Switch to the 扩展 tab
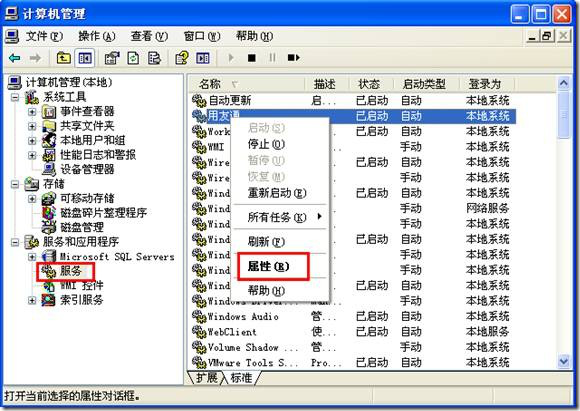The height and width of the screenshot is (411, 580). coord(206,378)
